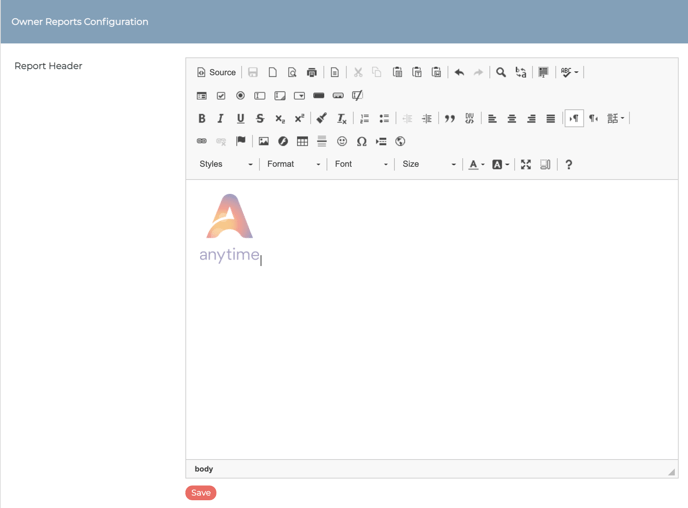The width and height of the screenshot is (688, 508).
Task: Toggle bold formatting
Action: pyautogui.click(x=202, y=118)
